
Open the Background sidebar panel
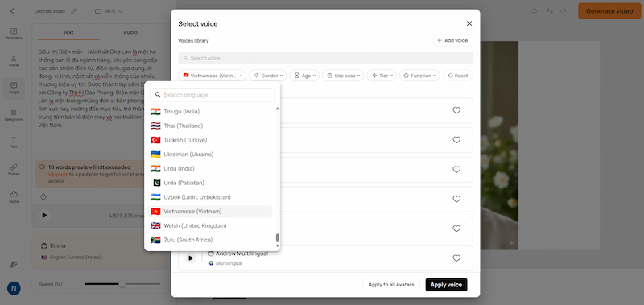(x=14, y=115)
